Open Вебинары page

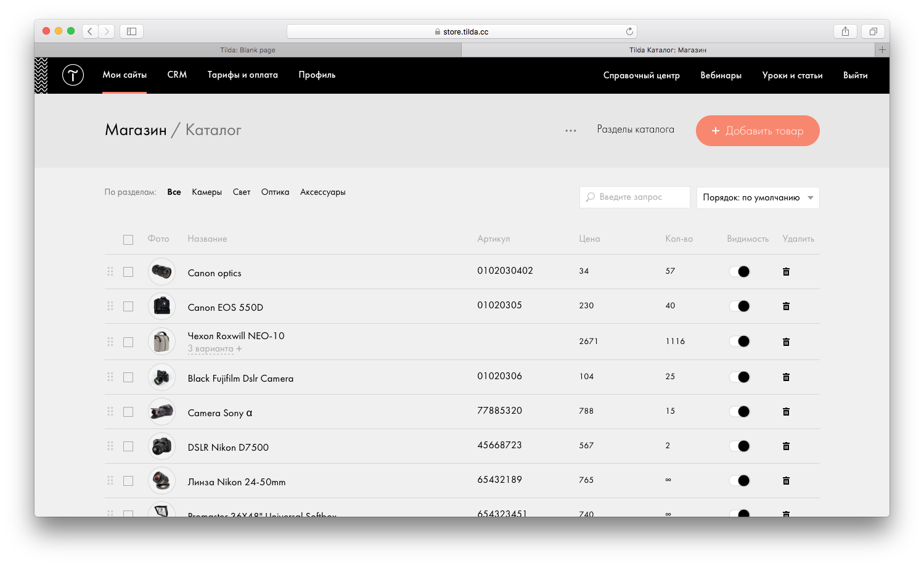point(721,75)
